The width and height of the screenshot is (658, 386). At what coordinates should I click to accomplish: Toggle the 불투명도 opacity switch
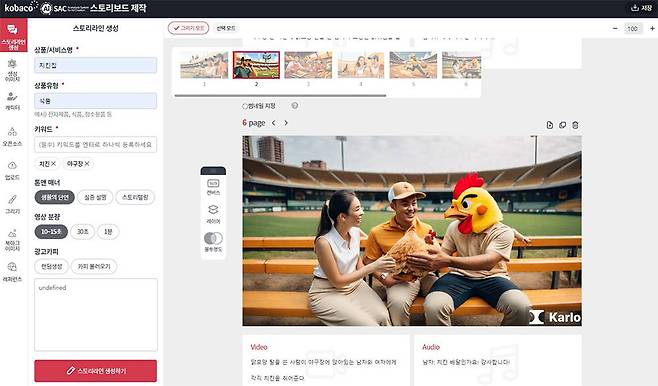coord(213,239)
